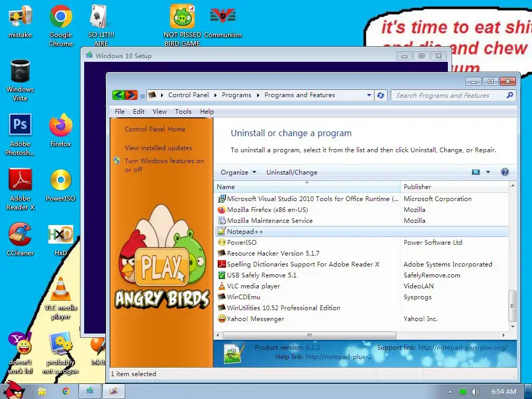Show hidden tray icons arrow

(450, 392)
